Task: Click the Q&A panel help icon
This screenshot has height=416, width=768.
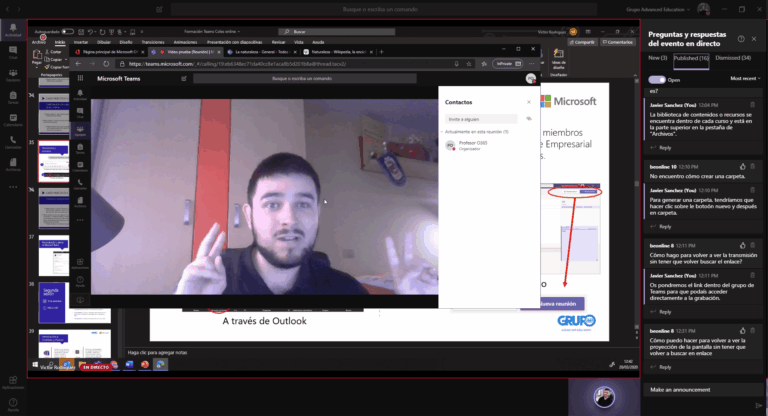Action: [x=741, y=39]
